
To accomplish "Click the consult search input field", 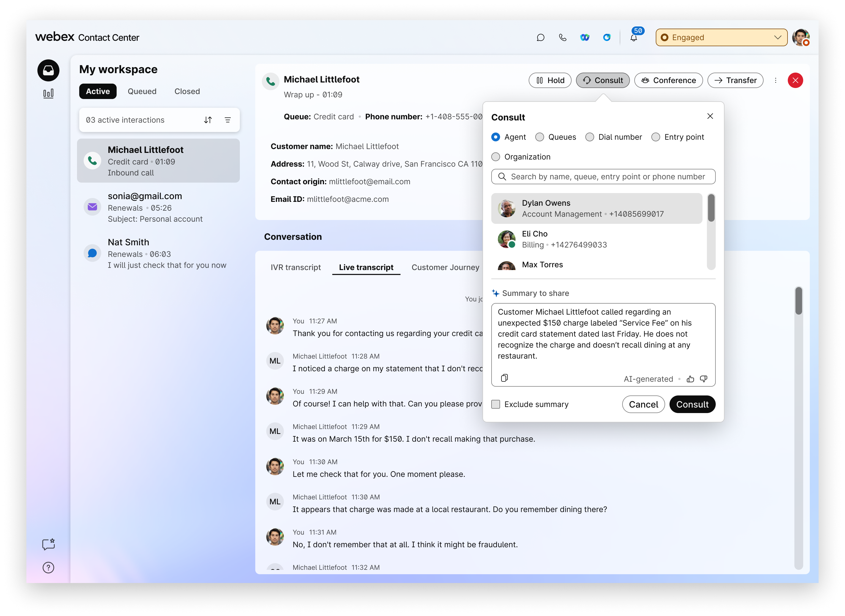I will click(x=607, y=176).
